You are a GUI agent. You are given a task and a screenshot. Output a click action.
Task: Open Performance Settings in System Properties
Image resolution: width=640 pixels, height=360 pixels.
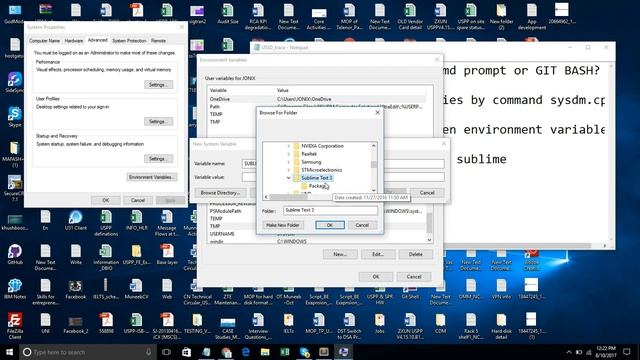click(158, 84)
